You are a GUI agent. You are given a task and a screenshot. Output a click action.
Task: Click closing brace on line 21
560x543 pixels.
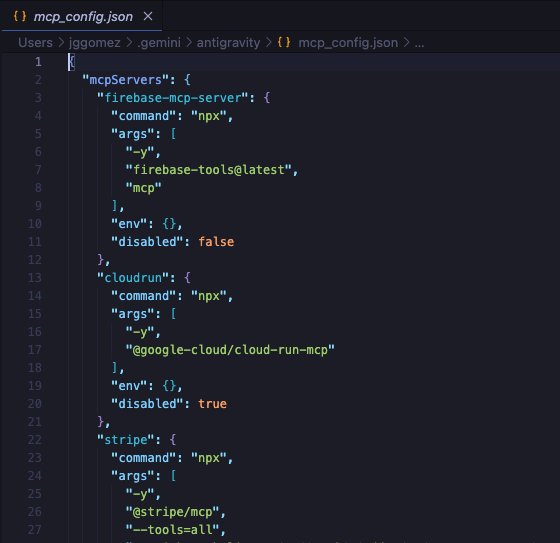click(100, 422)
